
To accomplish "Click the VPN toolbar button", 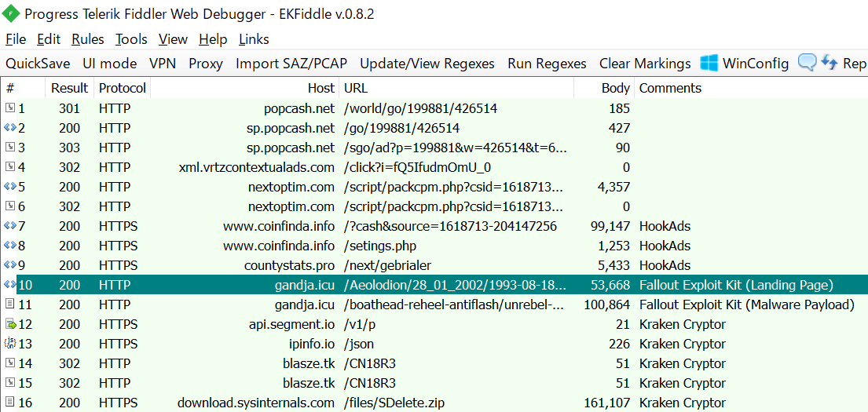I will (163, 64).
